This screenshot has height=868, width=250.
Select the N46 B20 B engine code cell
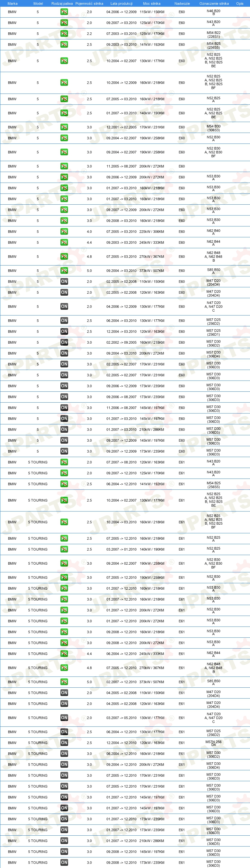(213, 12)
